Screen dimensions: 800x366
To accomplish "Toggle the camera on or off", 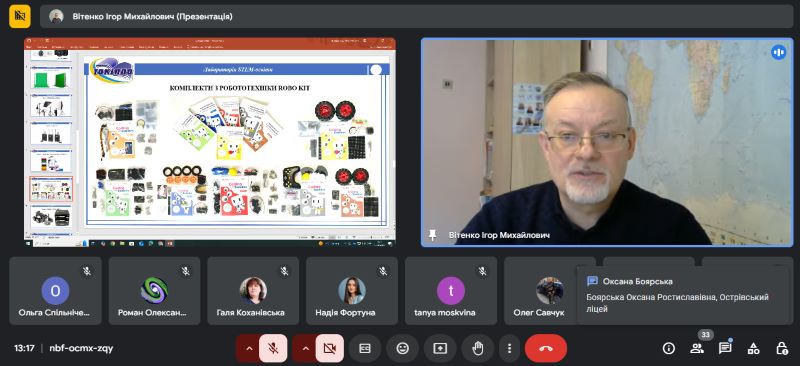I will (x=330, y=348).
